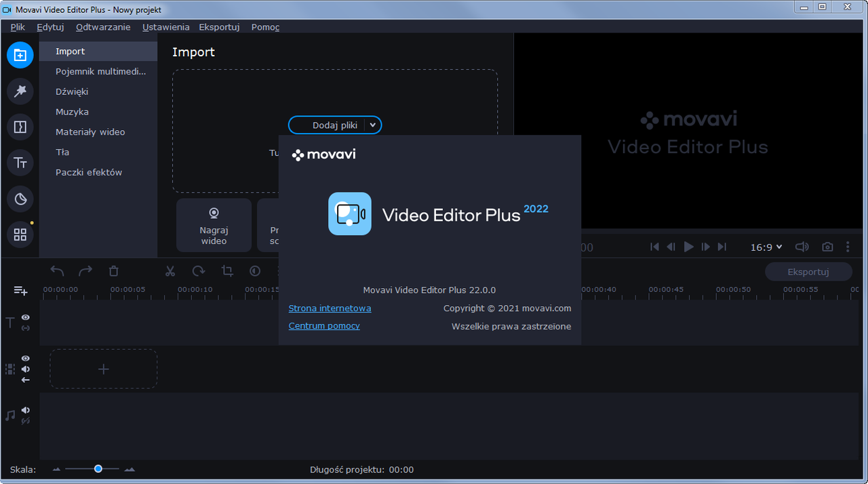Viewport: 868px width, 484px height.
Task: Toggle title track visibility eye
Action: pos(26,317)
